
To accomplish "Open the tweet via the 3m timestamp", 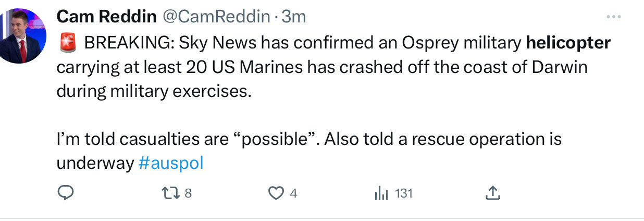I will 293,17.
